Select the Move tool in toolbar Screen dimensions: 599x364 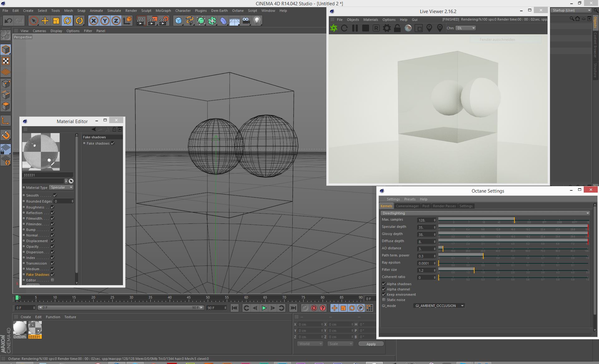tap(45, 21)
